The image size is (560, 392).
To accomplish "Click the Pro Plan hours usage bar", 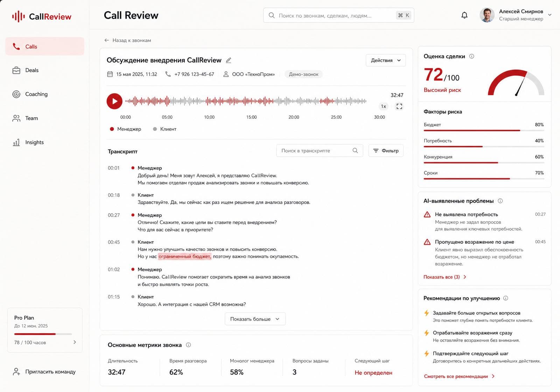I will point(43,334).
